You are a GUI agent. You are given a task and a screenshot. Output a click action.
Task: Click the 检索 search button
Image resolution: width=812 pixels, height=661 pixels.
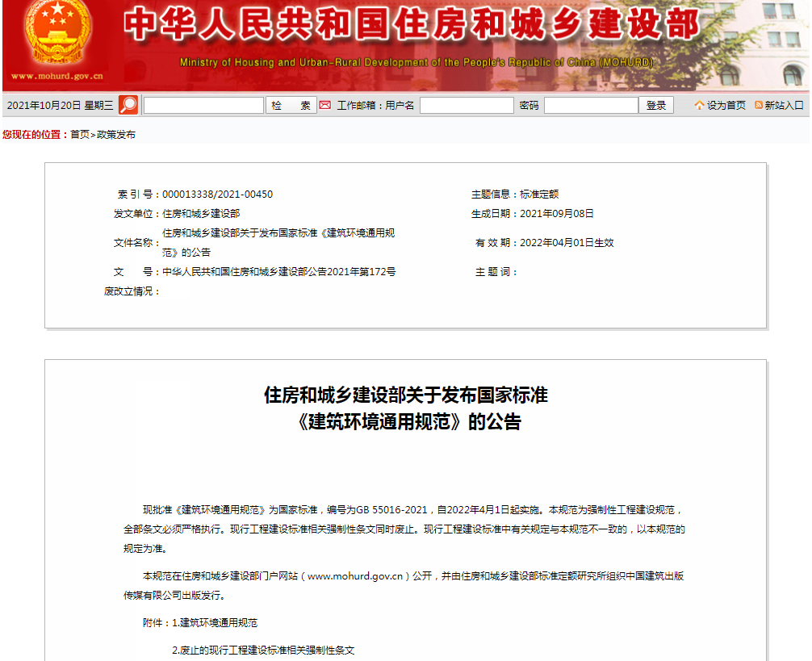pos(291,105)
